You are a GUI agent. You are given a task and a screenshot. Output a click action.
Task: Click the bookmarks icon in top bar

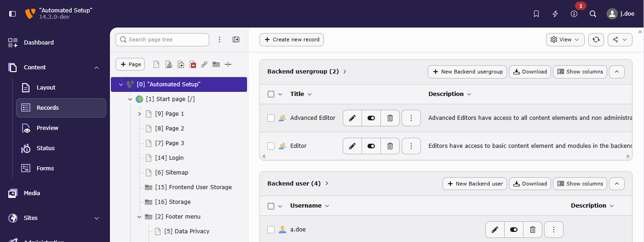pos(536,14)
